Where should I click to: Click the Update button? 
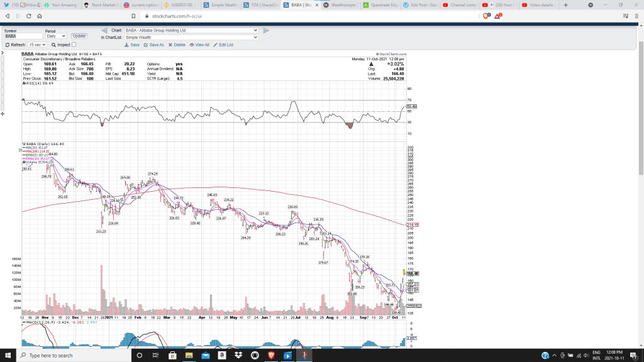coord(79,36)
